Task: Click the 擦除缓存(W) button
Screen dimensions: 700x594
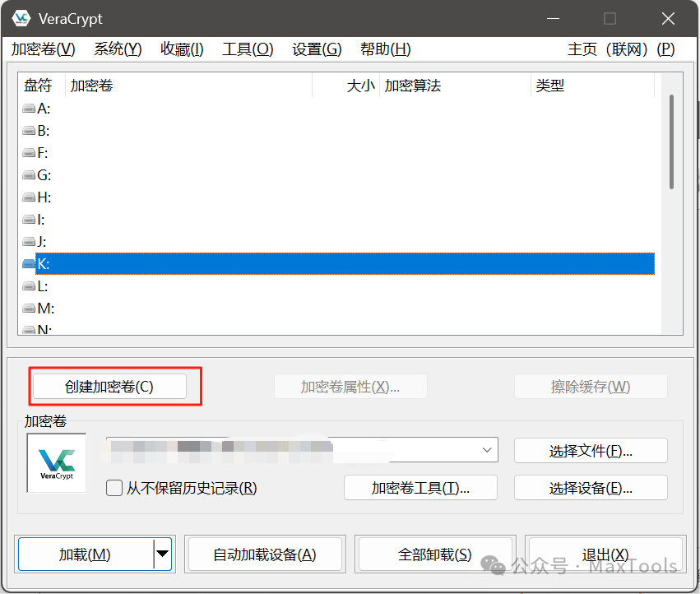Action: (x=591, y=387)
